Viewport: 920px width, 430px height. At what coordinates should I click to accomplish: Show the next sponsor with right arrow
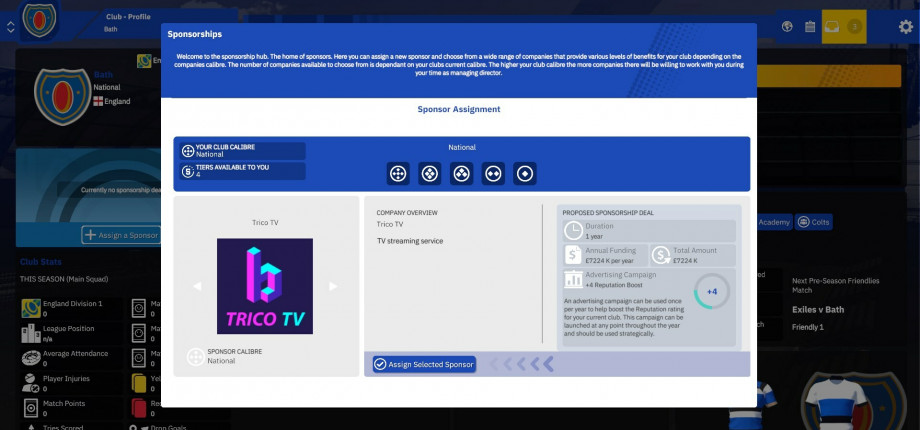(x=333, y=286)
